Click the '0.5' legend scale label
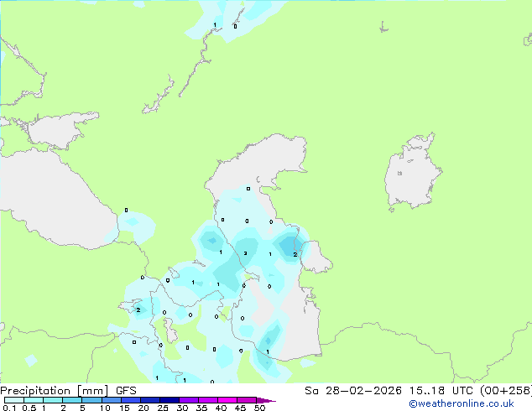532x411 pixels. click(29, 408)
